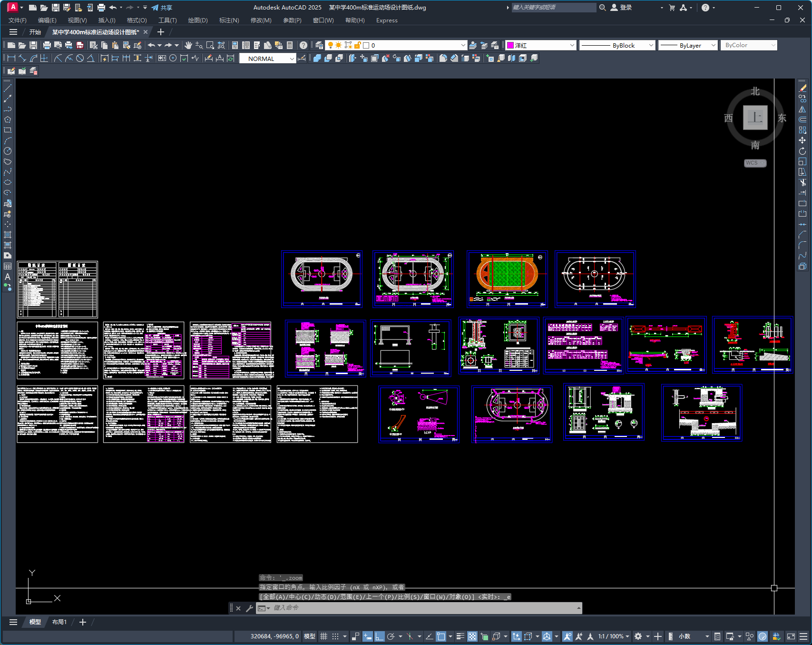The image size is (812, 645).
Task: Open the ByLayer lineweight dropdown
Action: pyautogui.click(x=688, y=45)
